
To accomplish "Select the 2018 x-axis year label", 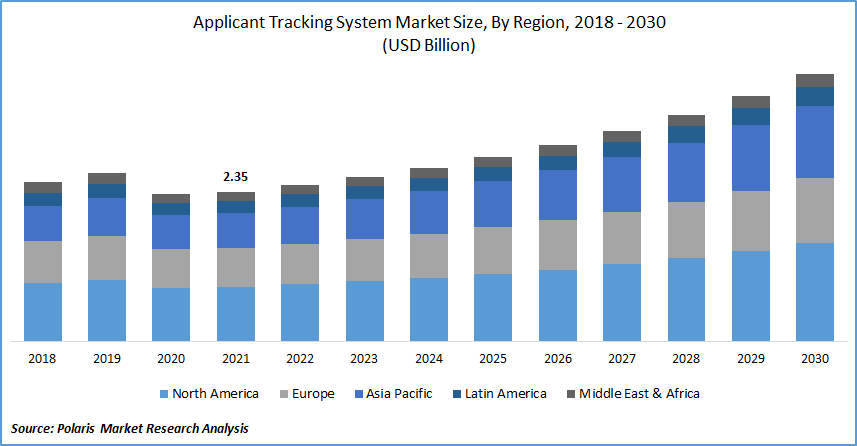I will click(42, 358).
